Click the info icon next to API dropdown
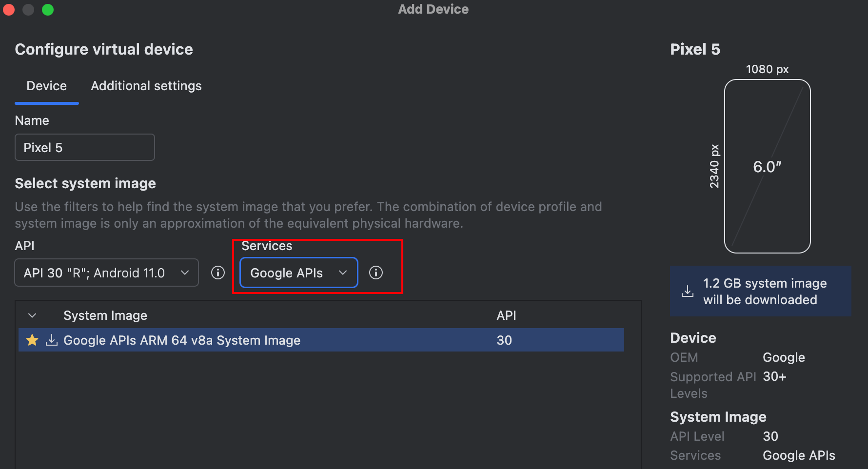 218,273
